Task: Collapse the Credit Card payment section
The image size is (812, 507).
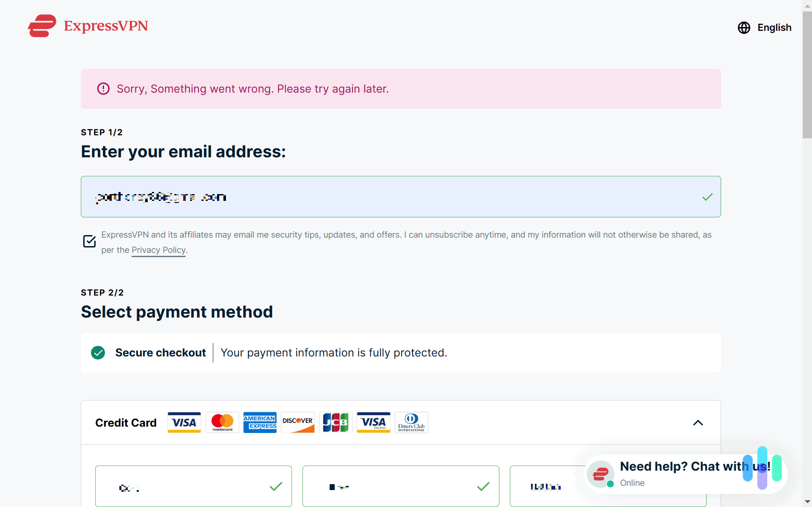Action: 698,422
